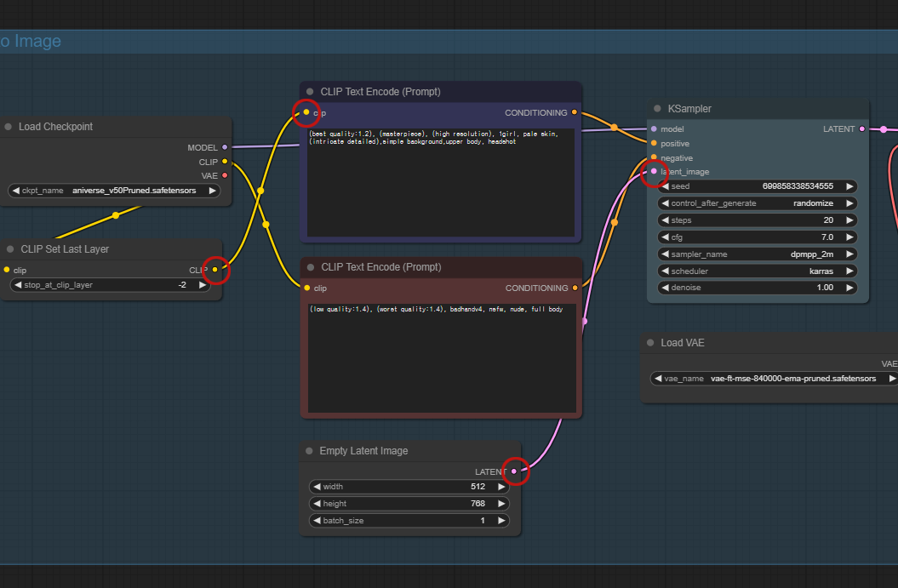The height and width of the screenshot is (588, 898).
Task: Click midpoint dot of the KSampler LATENT output link
Action: (x=884, y=129)
